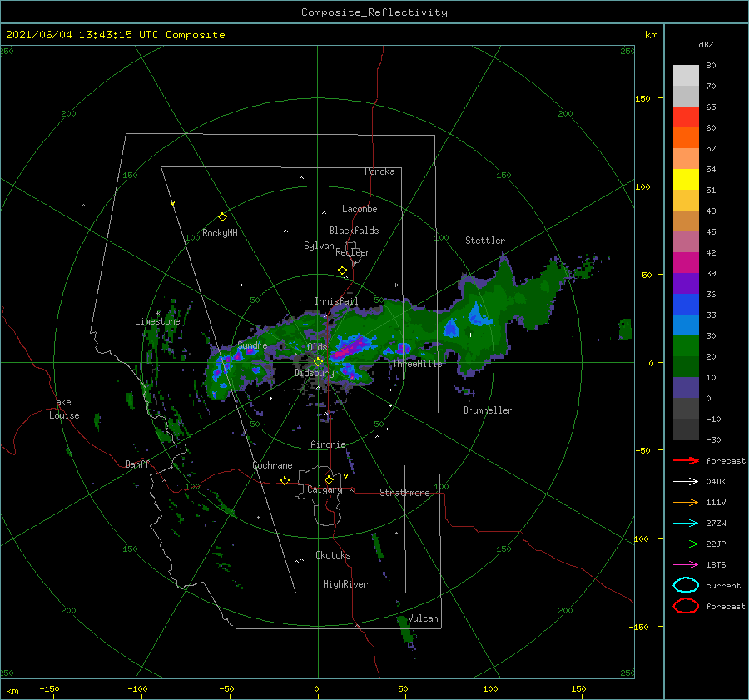Click the 80 dBZ light gray swatch

pyautogui.click(x=686, y=75)
